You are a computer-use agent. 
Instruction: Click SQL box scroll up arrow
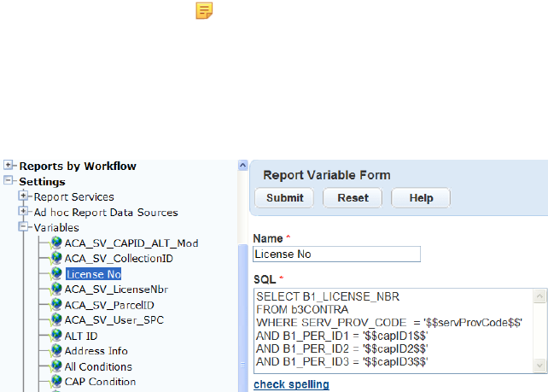(x=539, y=296)
